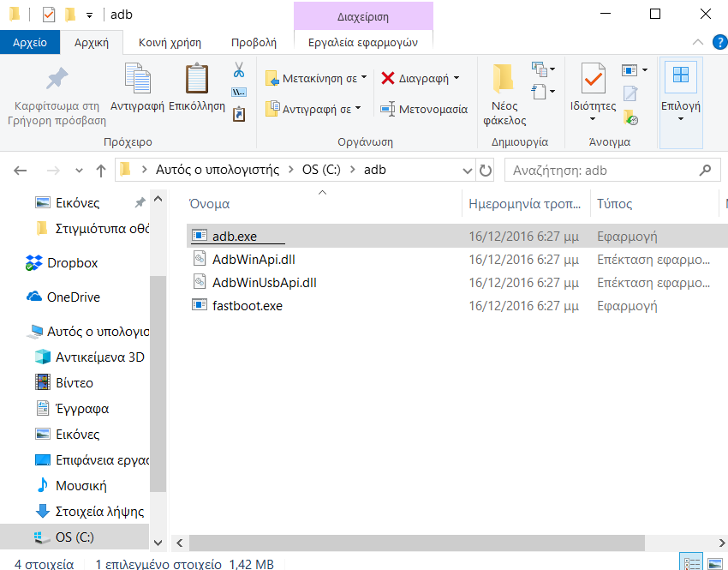Click the search box Αναζήτηση: adb
Viewport: 728px width, 570px height.
click(x=600, y=171)
